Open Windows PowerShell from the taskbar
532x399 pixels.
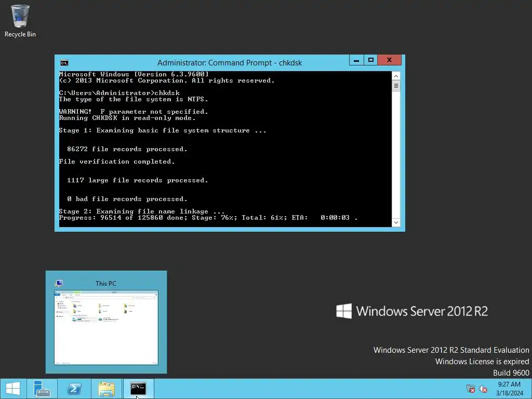74,389
